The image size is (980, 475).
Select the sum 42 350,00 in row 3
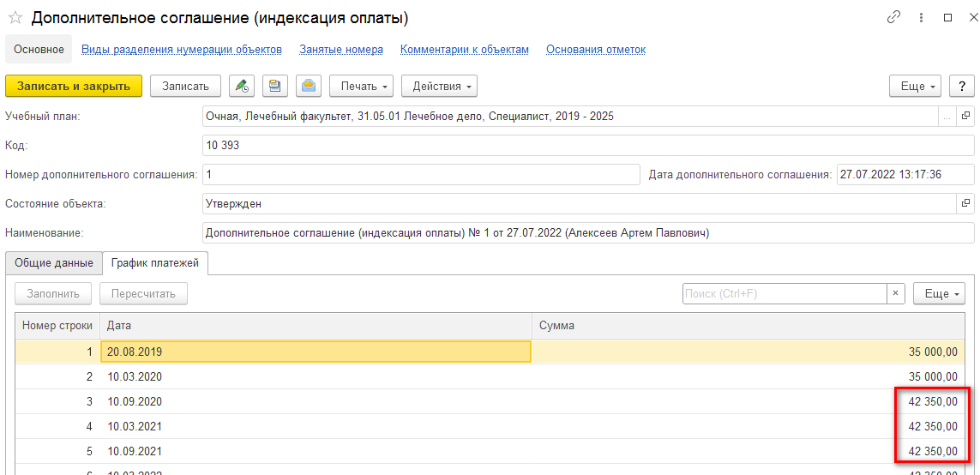click(749, 401)
